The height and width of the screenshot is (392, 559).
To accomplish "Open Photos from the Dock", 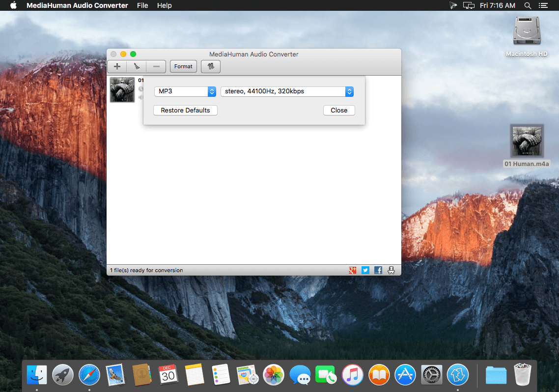I will coord(274,375).
